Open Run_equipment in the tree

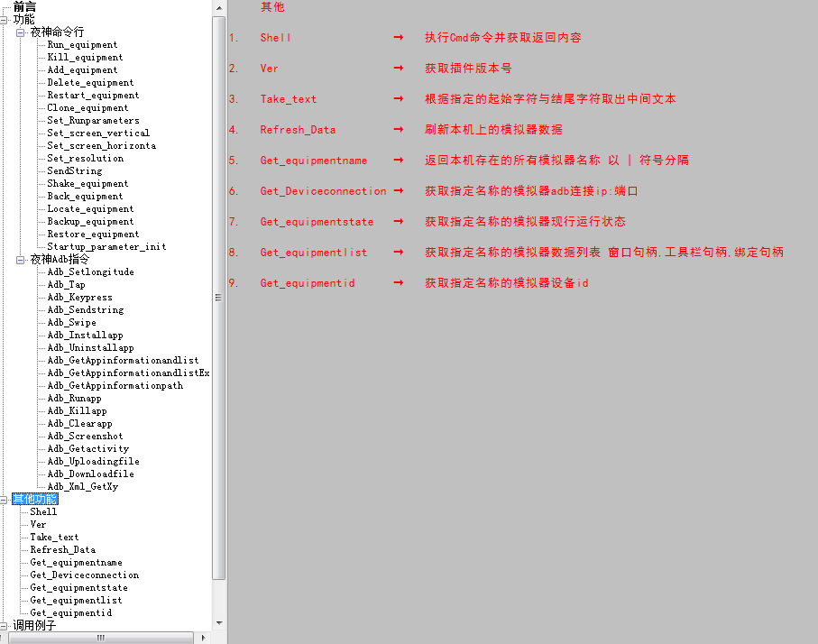82,45
